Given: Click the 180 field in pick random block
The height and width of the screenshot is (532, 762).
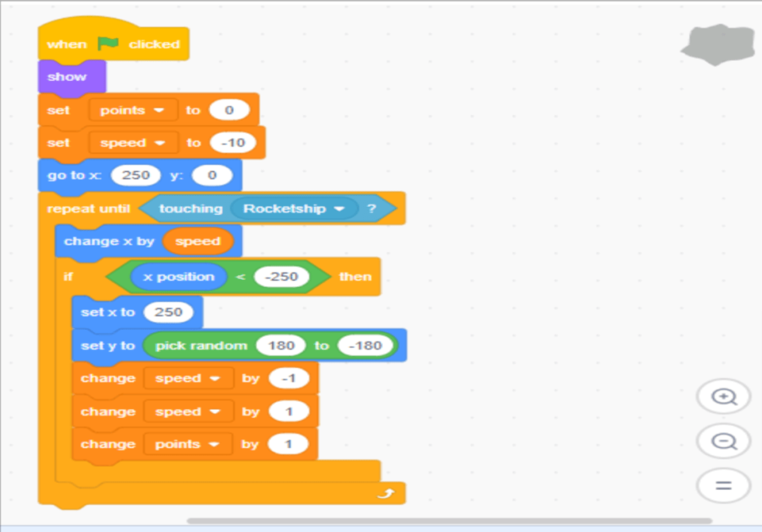Looking at the screenshot, I should tap(281, 345).
